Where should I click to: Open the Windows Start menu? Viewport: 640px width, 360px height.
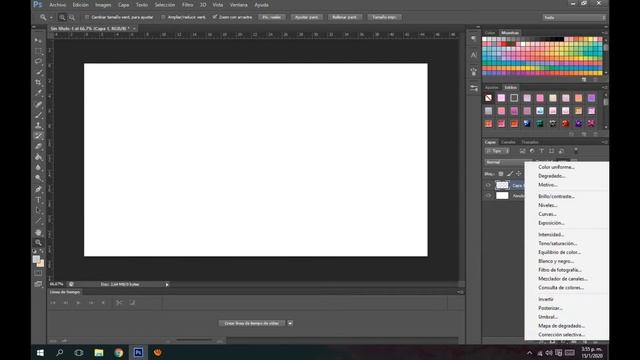40,353
